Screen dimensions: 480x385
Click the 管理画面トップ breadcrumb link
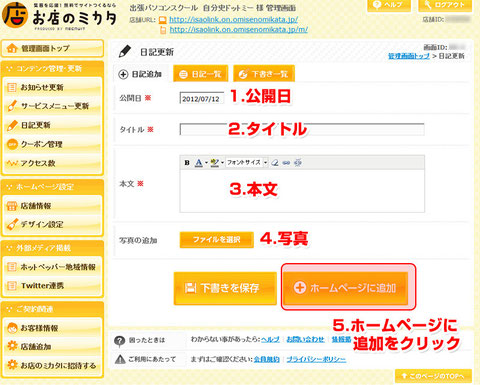(x=409, y=56)
